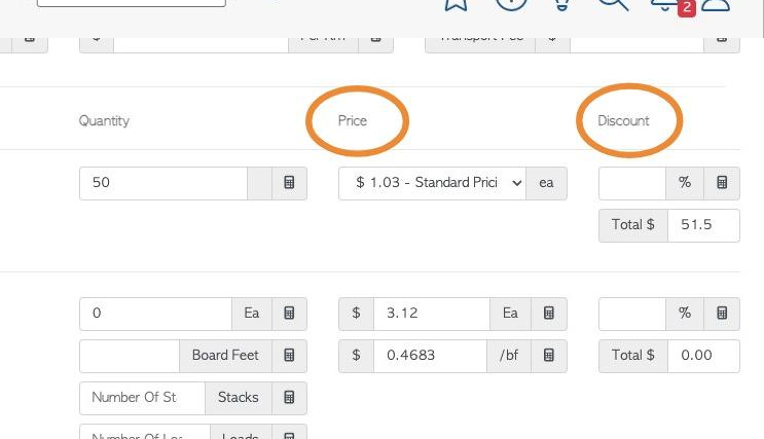Click the first discount percent input
Screen dimensions: 764x439
click(632, 183)
